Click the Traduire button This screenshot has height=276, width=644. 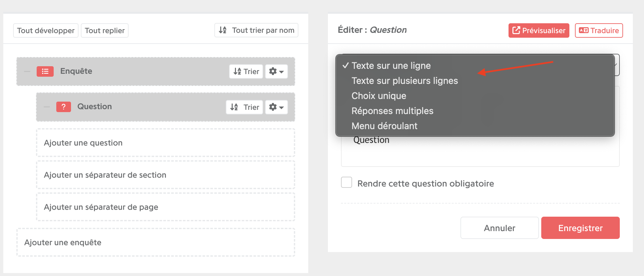[599, 30]
